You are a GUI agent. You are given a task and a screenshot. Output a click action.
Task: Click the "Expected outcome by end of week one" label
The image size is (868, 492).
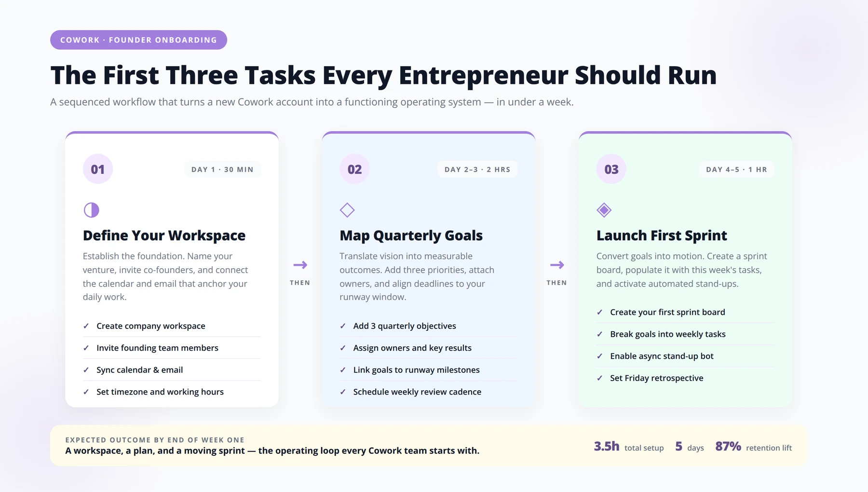[x=155, y=440]
